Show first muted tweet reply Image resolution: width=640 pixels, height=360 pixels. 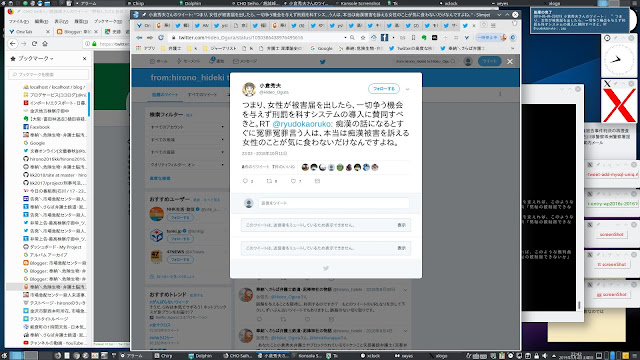coord(402,225)
